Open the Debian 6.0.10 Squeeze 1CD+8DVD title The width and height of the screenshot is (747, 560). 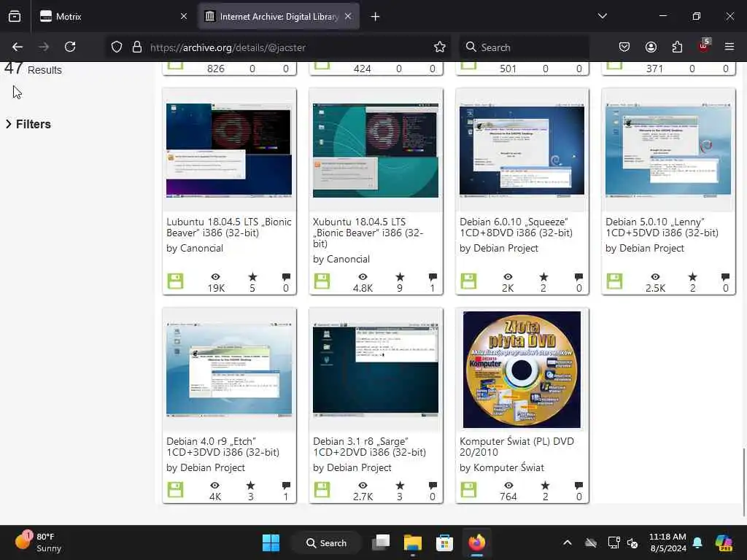click(x=516, y=227)
